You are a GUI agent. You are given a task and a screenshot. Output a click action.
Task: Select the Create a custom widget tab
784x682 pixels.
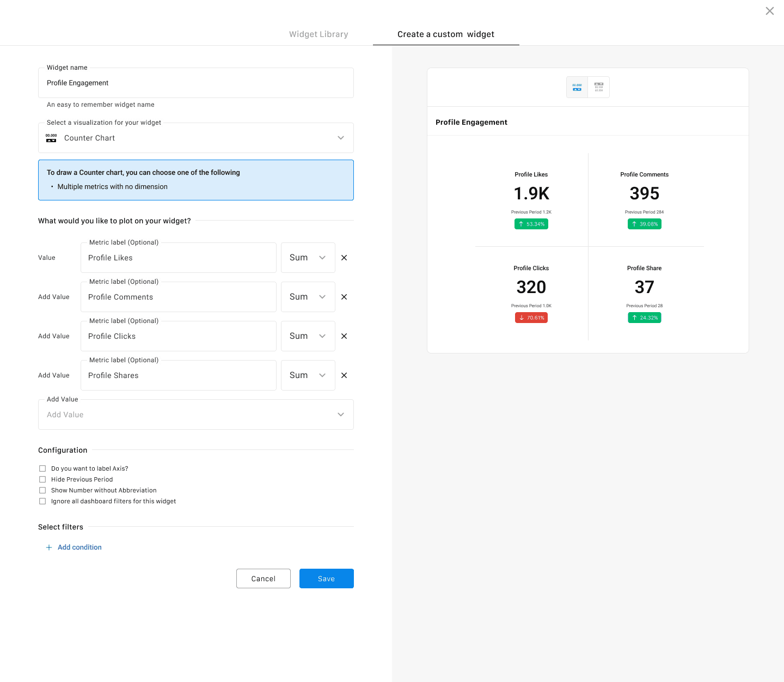[446, 34]
